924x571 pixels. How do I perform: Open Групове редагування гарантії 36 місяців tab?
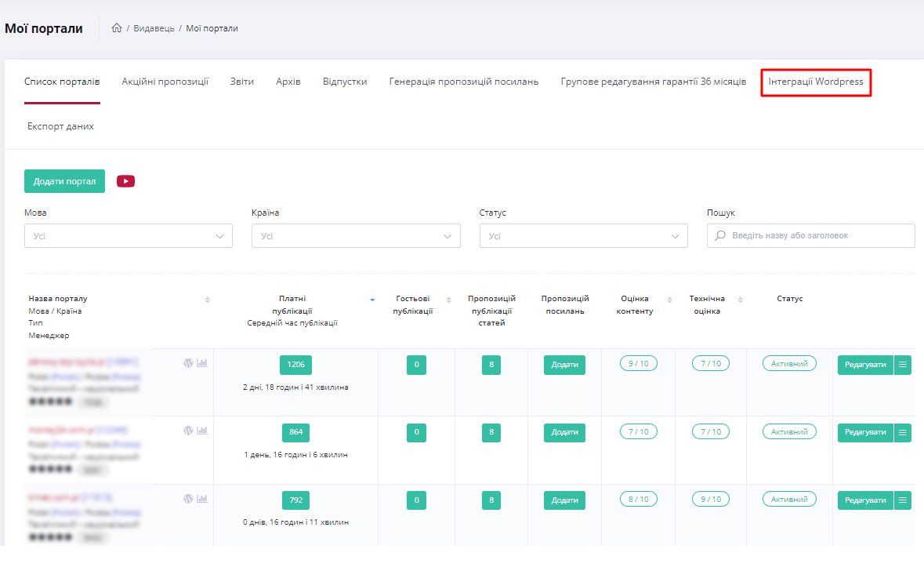point(654,82)
